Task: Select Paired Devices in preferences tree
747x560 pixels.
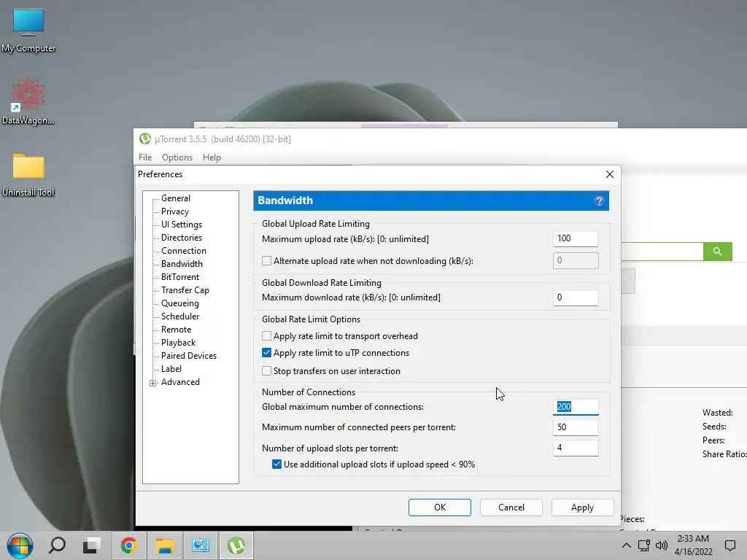Action: coord(189,356)
